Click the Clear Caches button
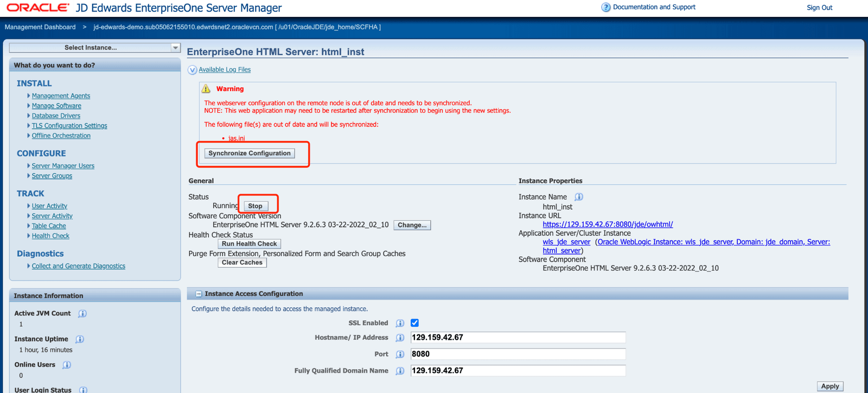Screen dimensions: 868x393 pos(242,263)
